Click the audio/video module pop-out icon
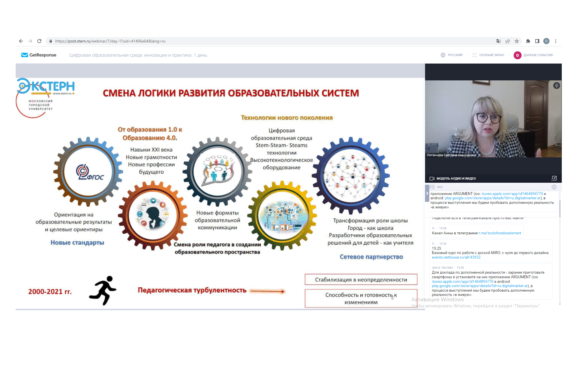This screenshot has width=588, height=390. [x=554, y=178]
